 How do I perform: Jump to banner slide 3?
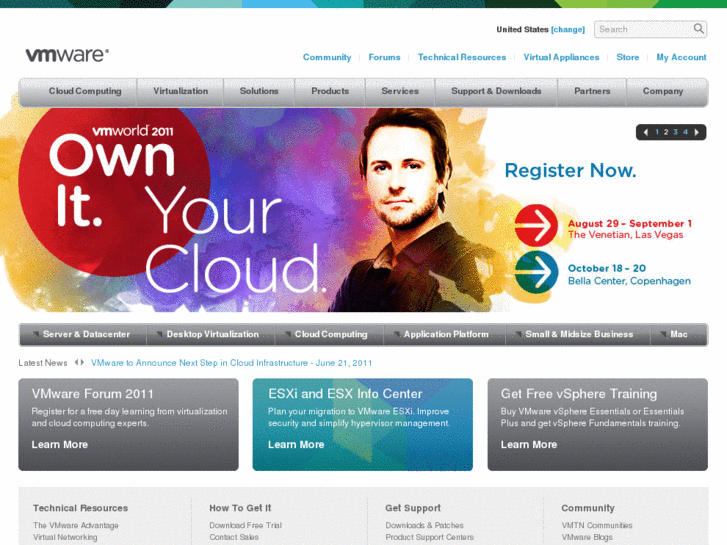(676, 132)
